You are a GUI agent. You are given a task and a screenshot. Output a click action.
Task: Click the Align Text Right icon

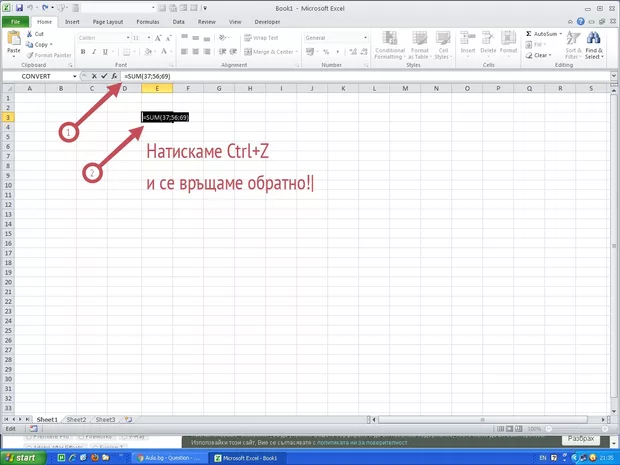tap(207, 52)
